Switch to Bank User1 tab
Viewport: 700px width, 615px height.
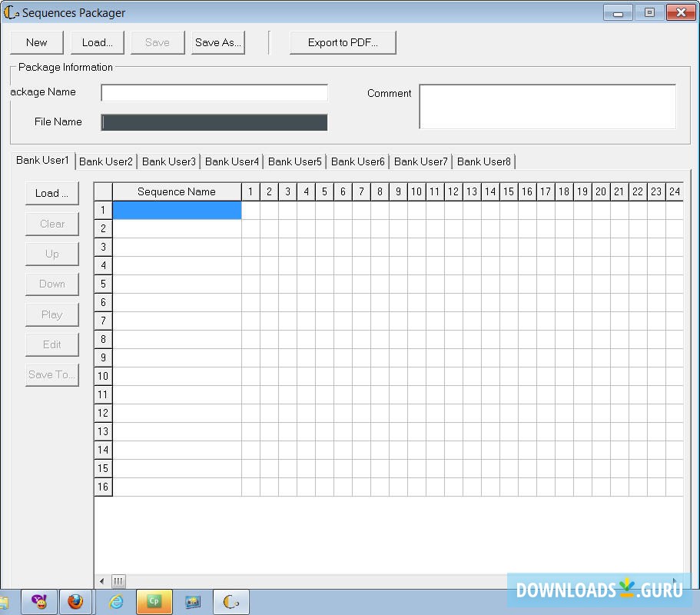point(42,161)
